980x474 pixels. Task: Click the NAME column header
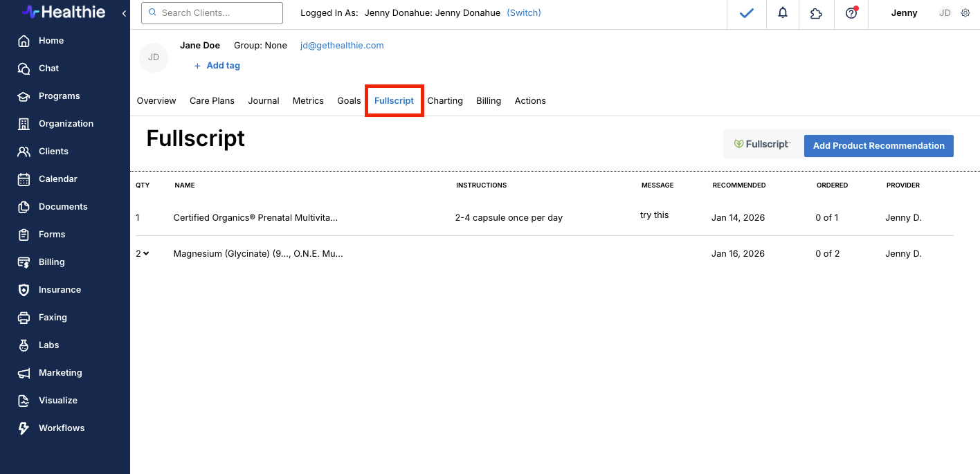185,185
